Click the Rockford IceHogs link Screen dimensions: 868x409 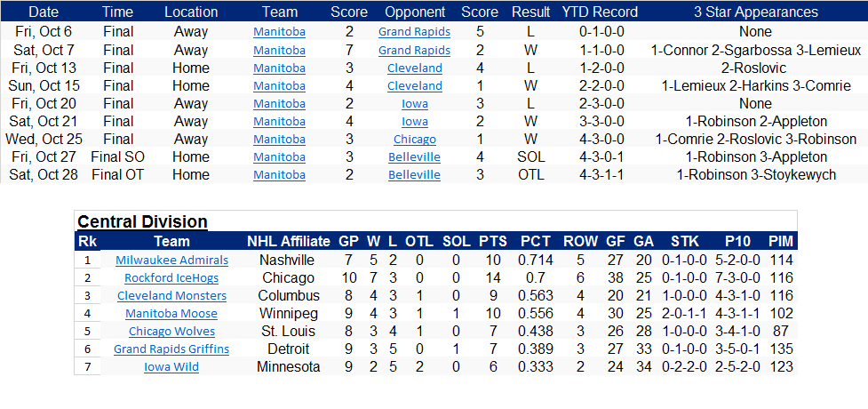coord(171,278)
